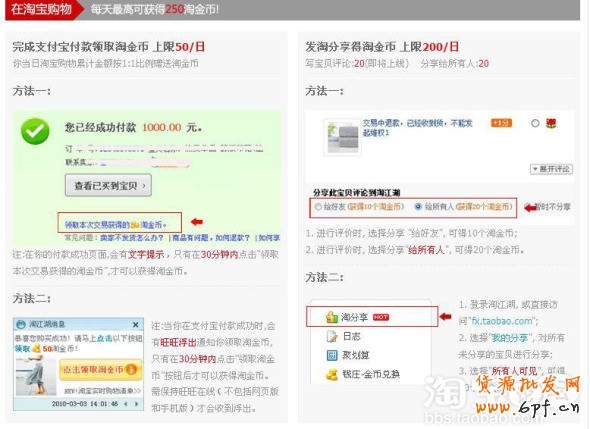
Task: Click the 领取本次交易获得的淘金币 link
Action: pos(116,225)
